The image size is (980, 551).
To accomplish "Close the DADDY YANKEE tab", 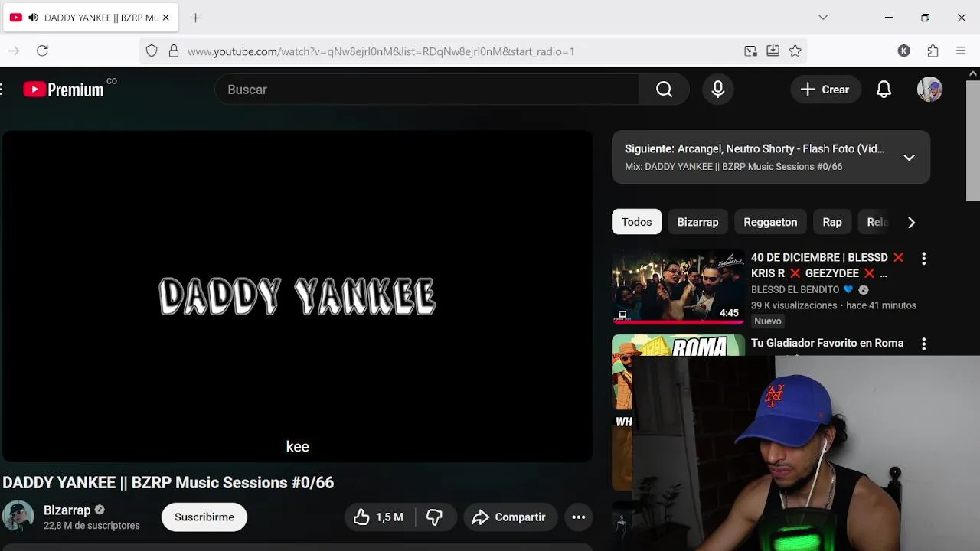I will [165, 18].
